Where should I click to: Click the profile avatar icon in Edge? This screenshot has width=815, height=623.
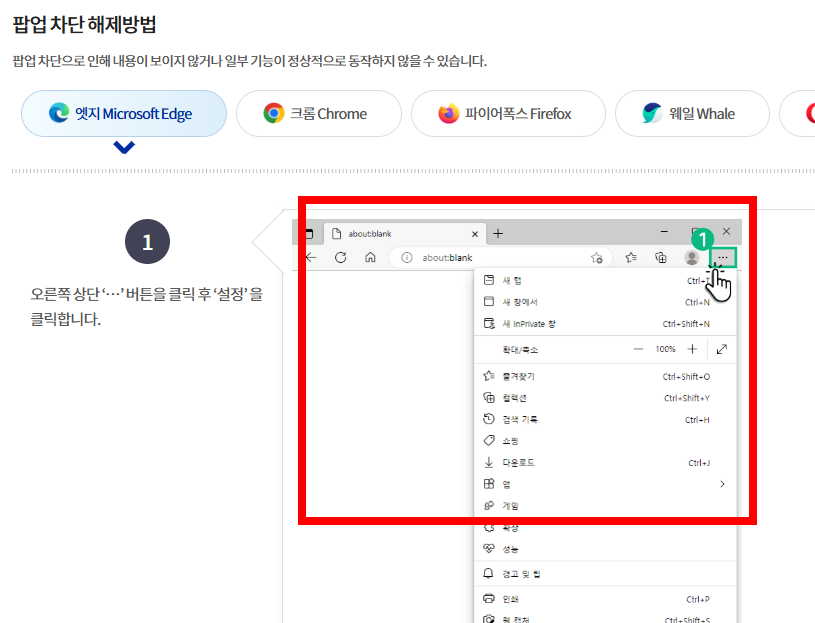[x=692, y=257]
